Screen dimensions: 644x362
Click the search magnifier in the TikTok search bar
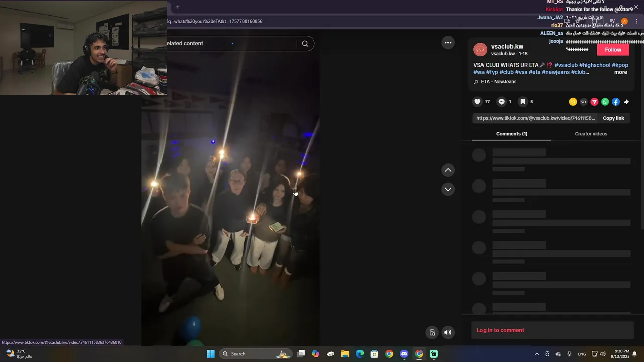305,44
